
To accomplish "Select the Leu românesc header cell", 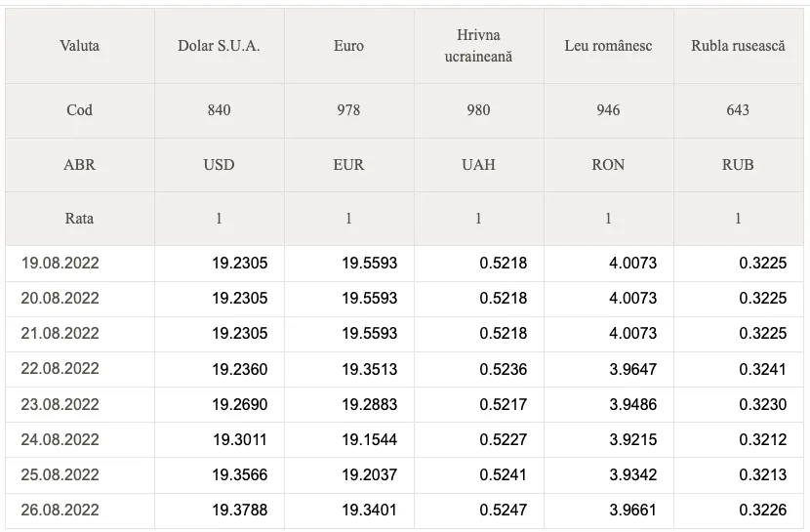I will pyautogui.click(x=608, y=46).
